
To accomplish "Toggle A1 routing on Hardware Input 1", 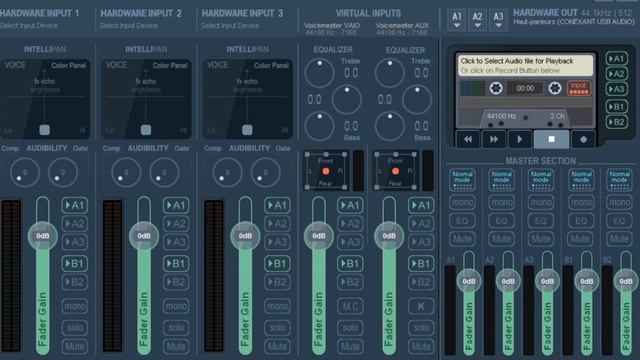I will [x=75, y=205].
